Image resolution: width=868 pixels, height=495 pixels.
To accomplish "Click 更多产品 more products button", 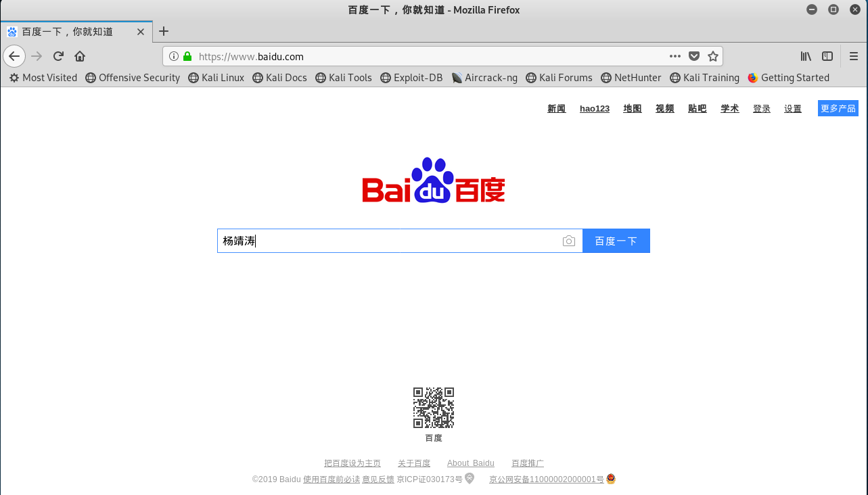I will coord(838,108).
